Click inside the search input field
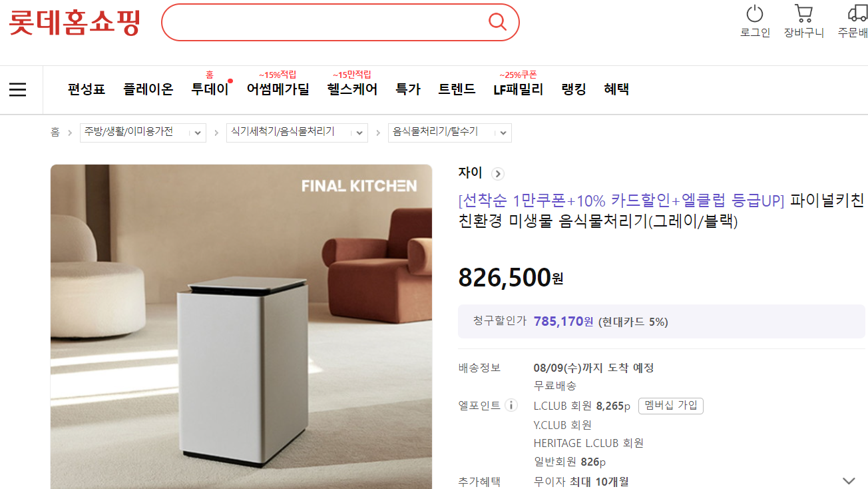Image resolution: width=868 pixels, height=489 pixels. 326,22
